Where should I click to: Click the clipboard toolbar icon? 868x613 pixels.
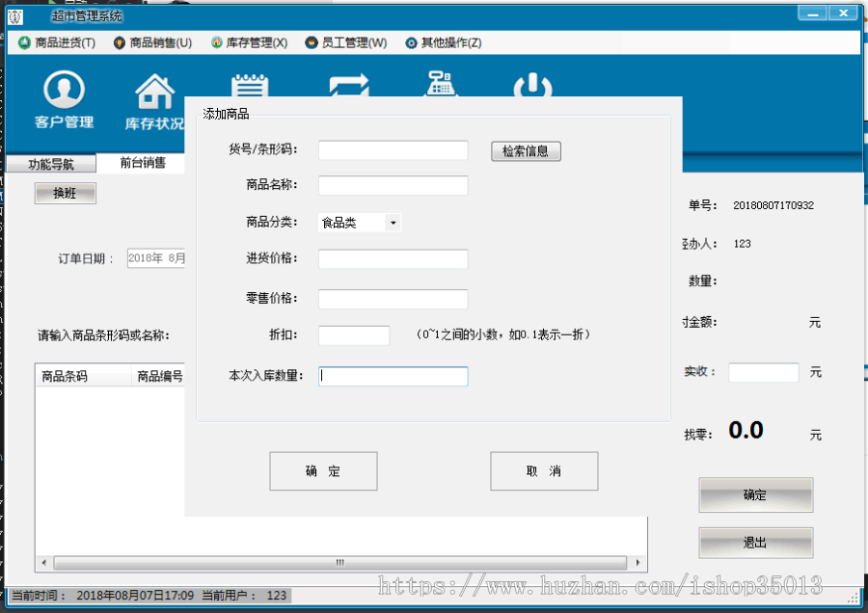click(x=249, y=87)
